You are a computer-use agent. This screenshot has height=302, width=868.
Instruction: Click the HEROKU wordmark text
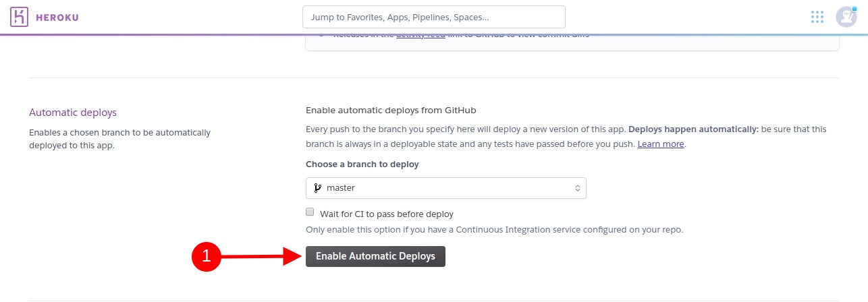point(57,17)
